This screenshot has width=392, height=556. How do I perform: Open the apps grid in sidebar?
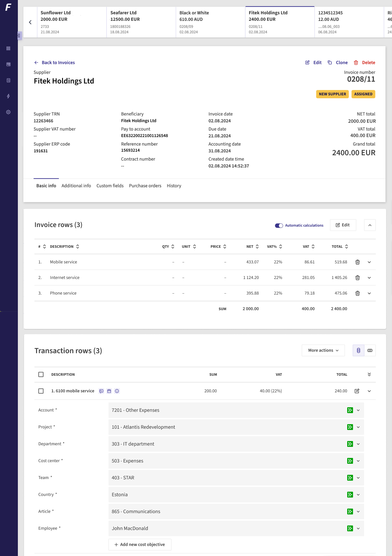coord(8,48)
